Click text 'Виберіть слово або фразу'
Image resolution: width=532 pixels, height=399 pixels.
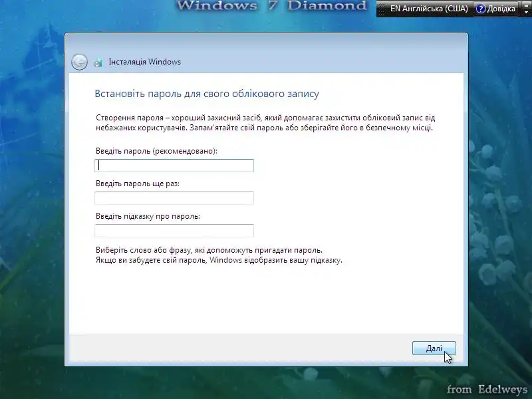click(144, 250)
